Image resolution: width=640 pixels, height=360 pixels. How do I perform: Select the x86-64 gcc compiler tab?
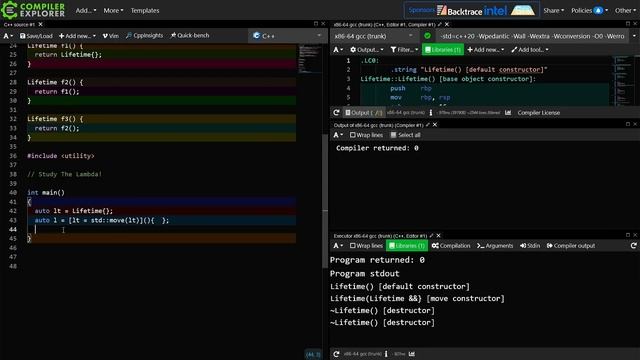coord(384,24)
